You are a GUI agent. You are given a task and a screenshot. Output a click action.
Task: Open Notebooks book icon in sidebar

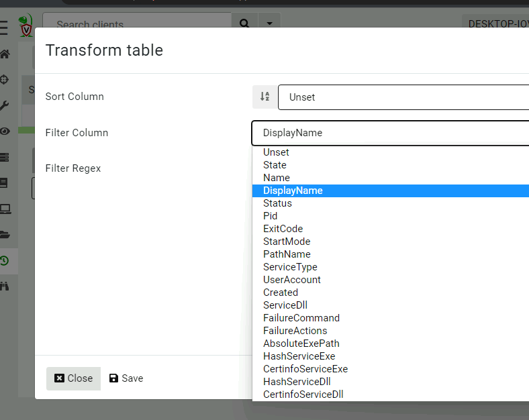pyautogui.click(x=5, y=182)
